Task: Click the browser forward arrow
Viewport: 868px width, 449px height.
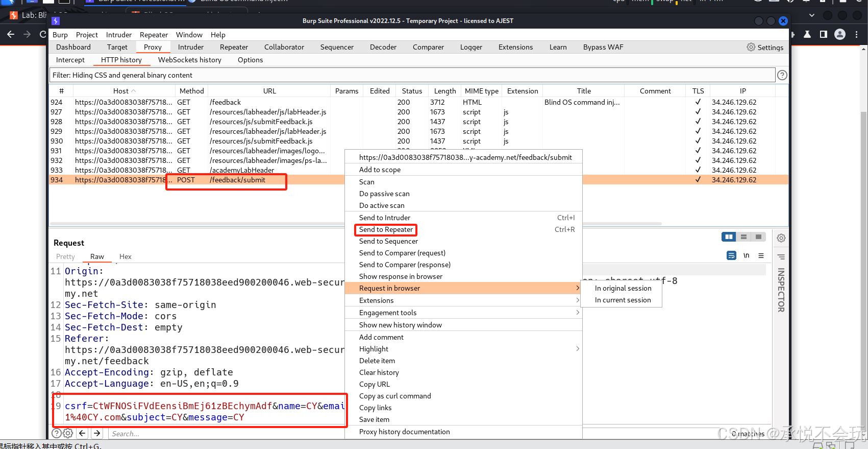Action: (x=27, y=34)
